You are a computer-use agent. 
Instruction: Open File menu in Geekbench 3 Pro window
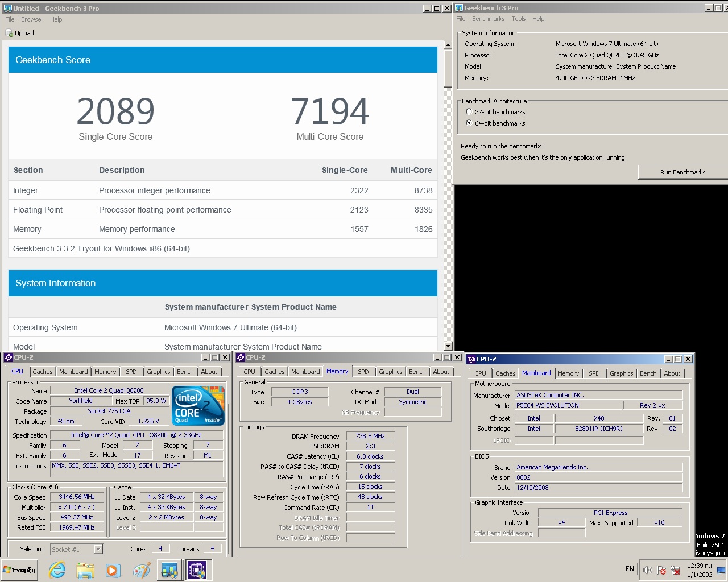[461, 19]
